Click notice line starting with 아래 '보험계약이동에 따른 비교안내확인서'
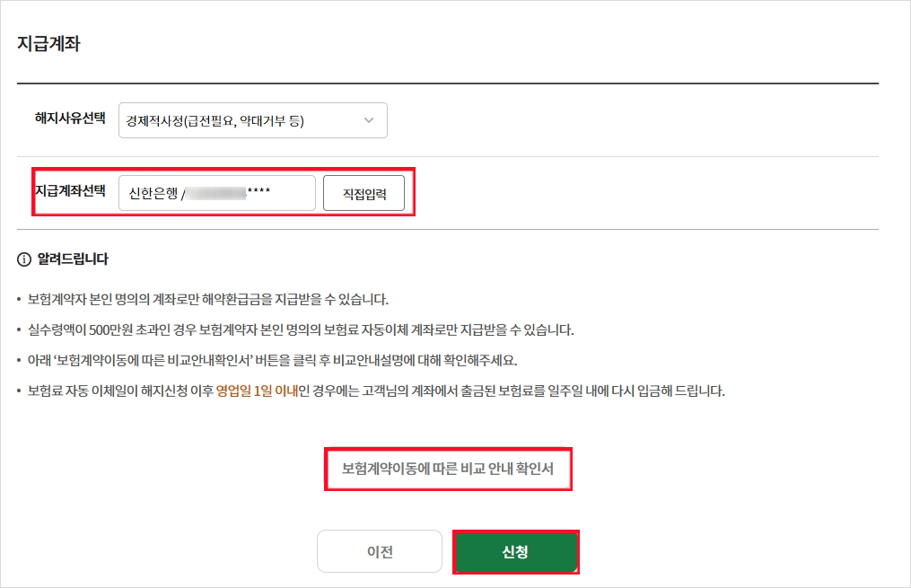Viewport: 911px width, 588px height. (273, 360)
